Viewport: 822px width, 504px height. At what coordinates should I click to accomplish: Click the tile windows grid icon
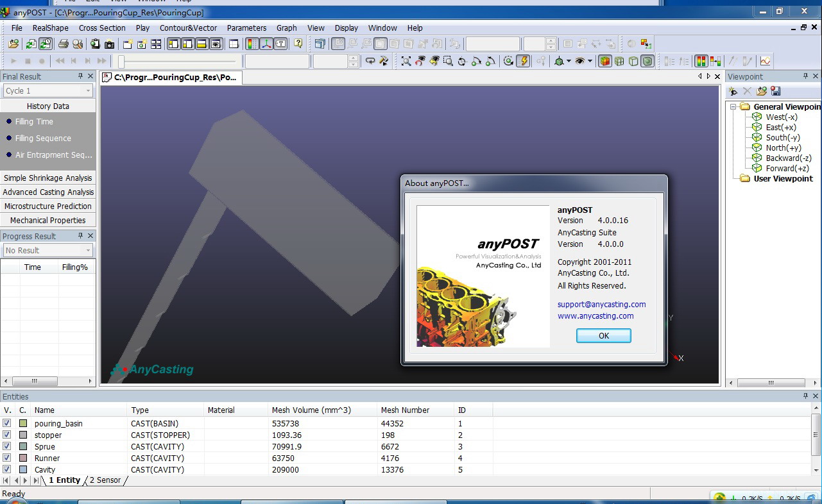point(156,44)
